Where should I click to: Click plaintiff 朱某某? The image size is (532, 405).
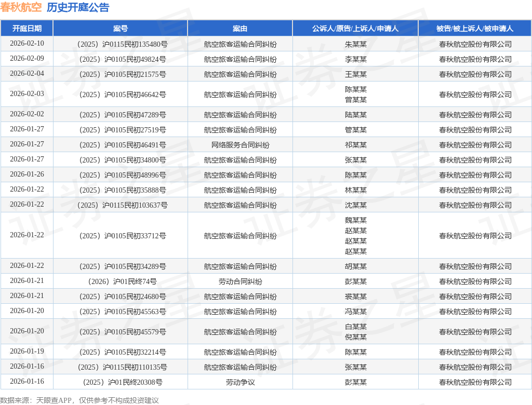355,44
